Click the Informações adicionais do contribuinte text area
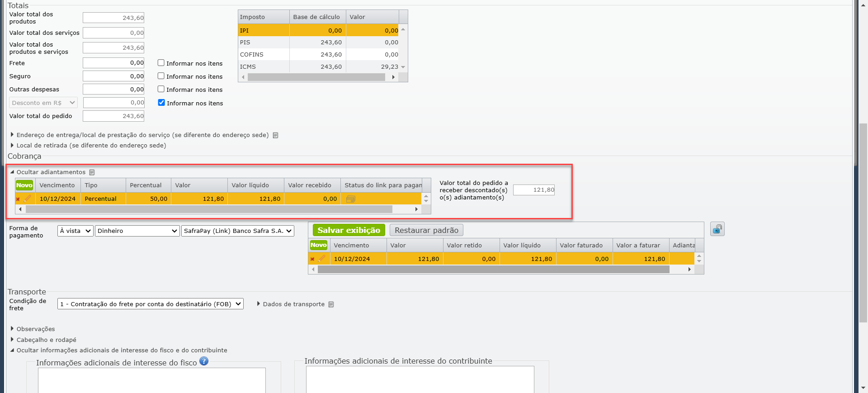Screen dimensions: 868x393 420,379
